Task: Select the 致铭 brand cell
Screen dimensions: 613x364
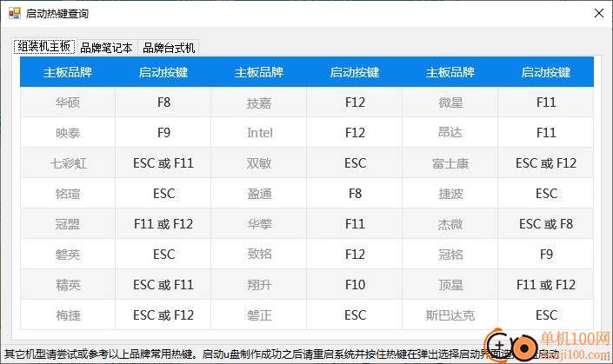Action: 259,255
